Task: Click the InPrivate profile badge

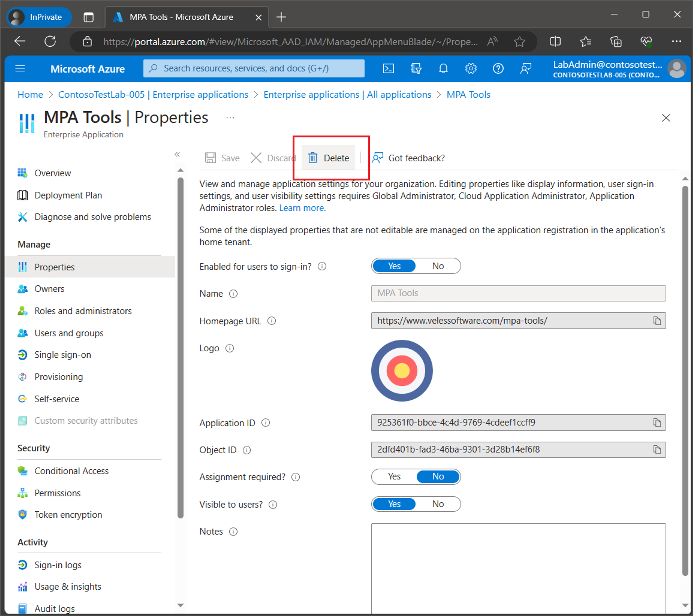Action: click(39, 17)
